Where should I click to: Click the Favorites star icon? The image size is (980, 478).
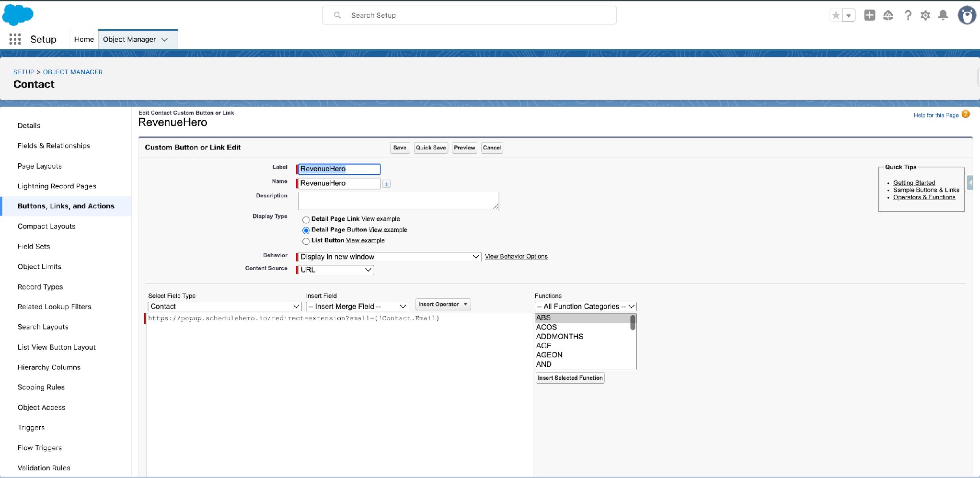(x=836, y=15)
